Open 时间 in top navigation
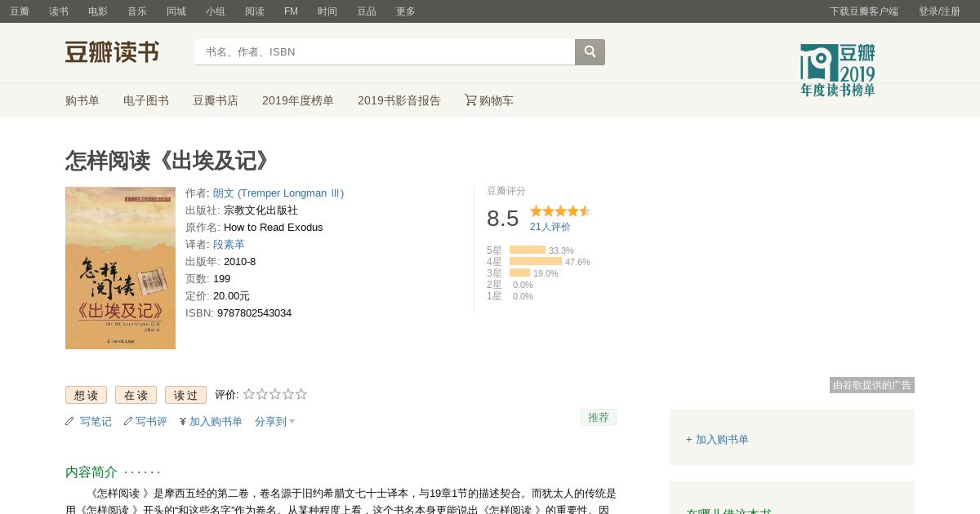 (x=327, y=11)
